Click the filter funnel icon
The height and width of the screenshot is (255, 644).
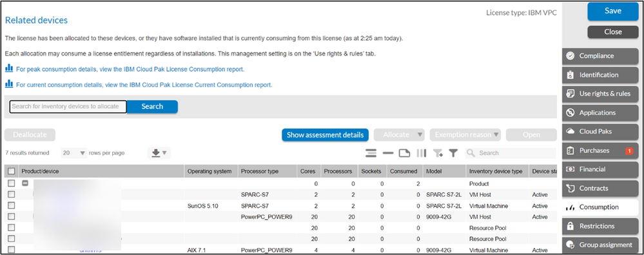click(x=453, y=153)
